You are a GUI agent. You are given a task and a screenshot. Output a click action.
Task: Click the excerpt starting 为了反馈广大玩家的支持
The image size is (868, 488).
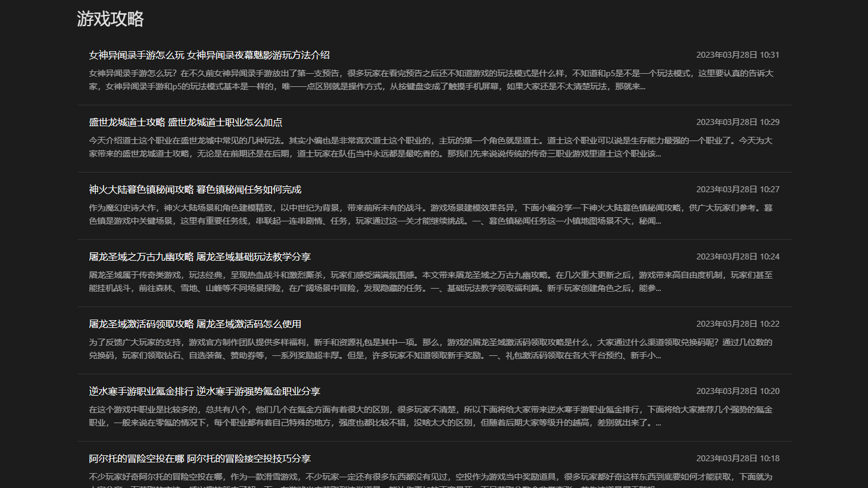point(431,349)
